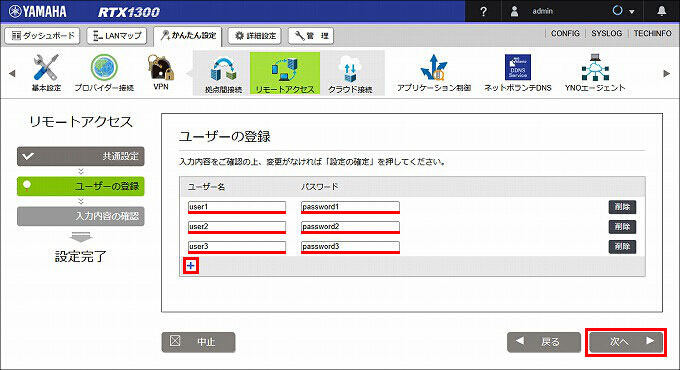Open the help question mark icon
680x370 pixels.
pyautogui.click(x=484, y=11)
